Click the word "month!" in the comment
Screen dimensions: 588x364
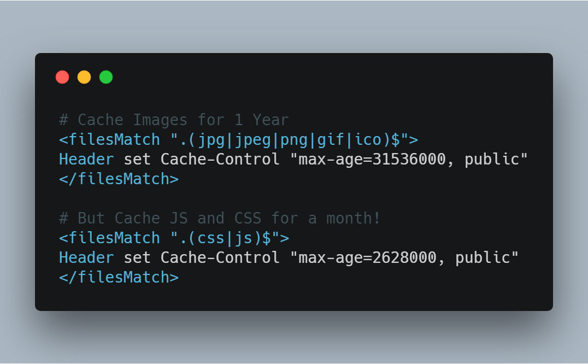[x=354, y=218]
